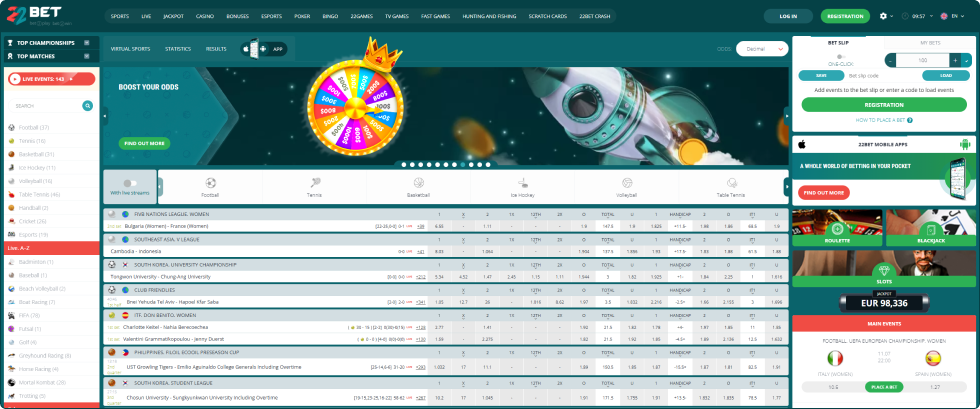Select Basketball icon in the sports carousel
980x409 pixels.
click(418, 183)
